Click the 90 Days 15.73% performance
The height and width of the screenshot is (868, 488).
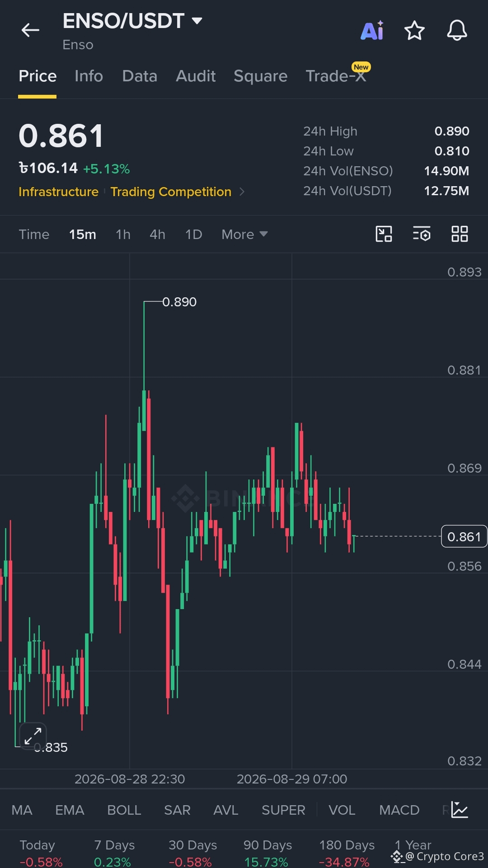coord(267,853)
